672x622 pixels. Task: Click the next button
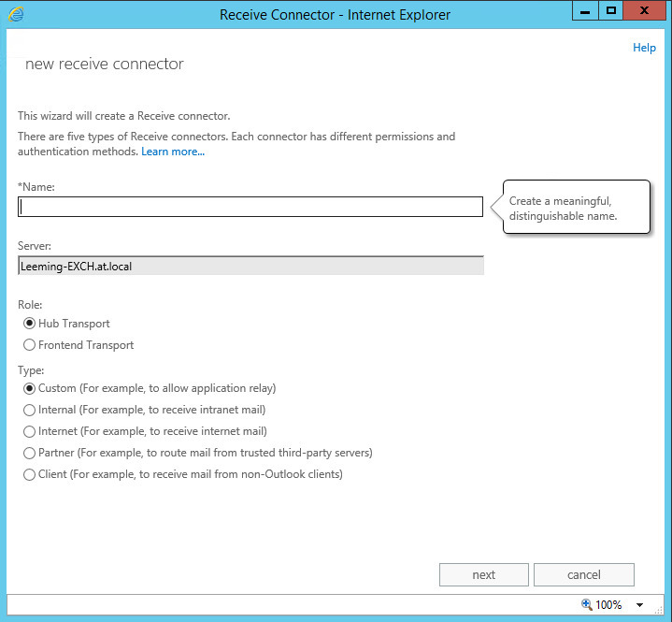click(x=484, y=575)
